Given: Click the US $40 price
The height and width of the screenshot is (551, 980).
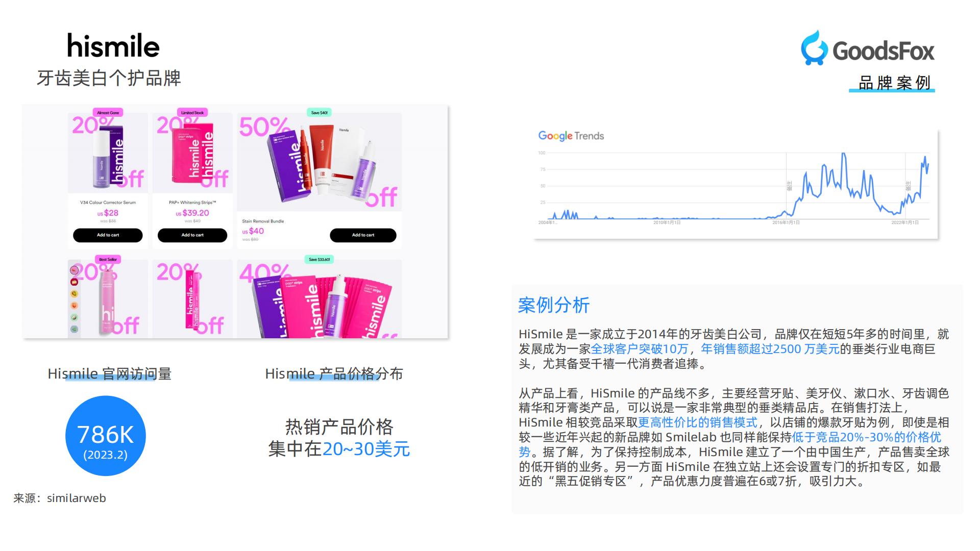Looking at the screenshot, I should tap(253, 231).
